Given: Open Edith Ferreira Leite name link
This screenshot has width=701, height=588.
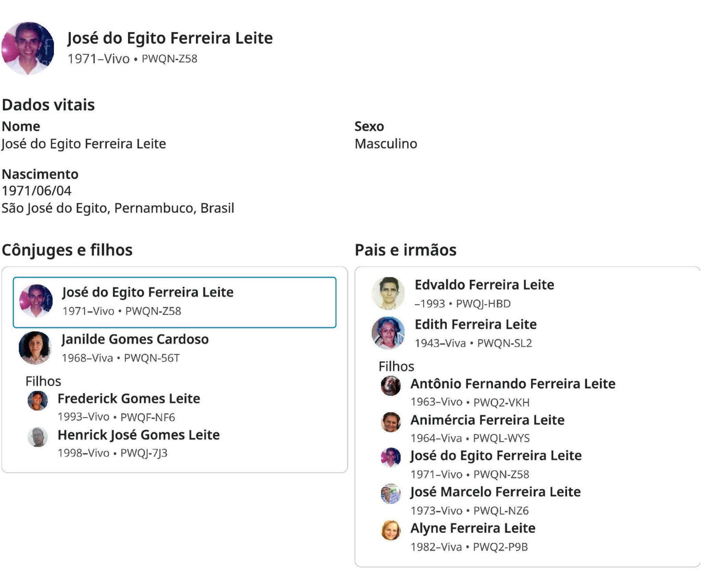Looking at the screenshot, I should pyautogui.click(x=476, y=324).
